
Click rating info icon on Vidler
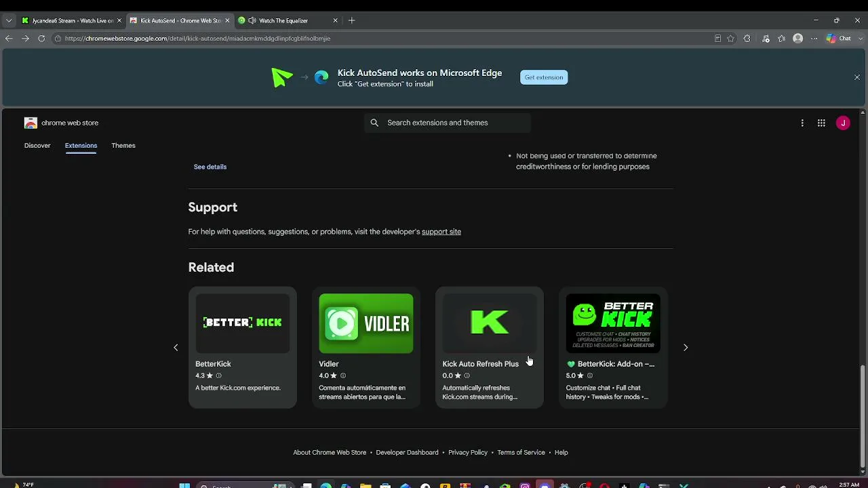[342, 375]
